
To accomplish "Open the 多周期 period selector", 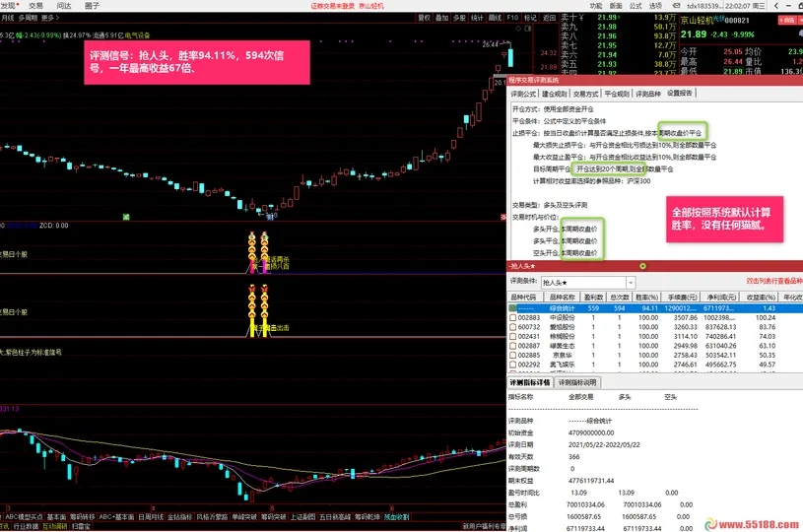I will (27, 17).
